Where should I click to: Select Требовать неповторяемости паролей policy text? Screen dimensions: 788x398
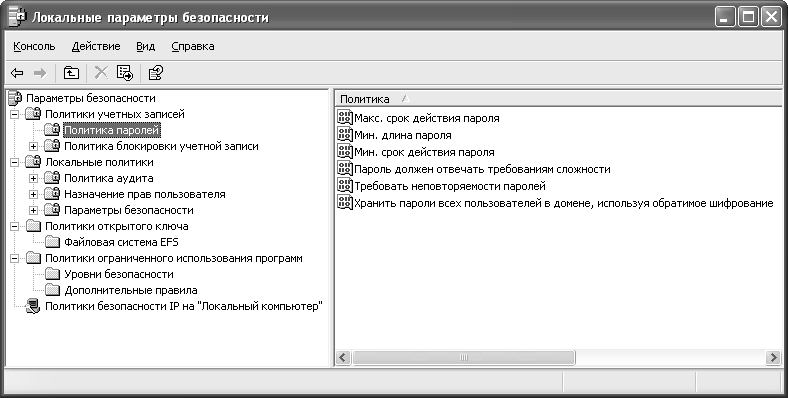[450, 186]
